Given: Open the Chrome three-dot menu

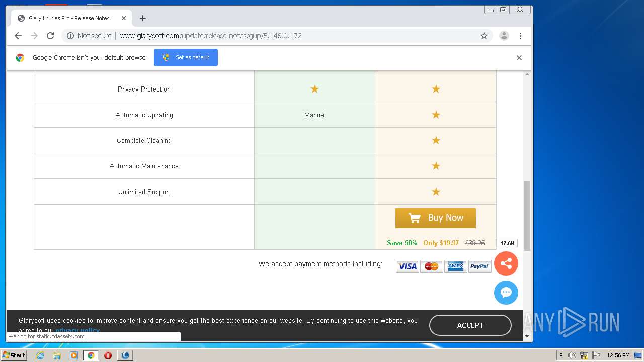Looking at the screenshot, I should (520, 36).
